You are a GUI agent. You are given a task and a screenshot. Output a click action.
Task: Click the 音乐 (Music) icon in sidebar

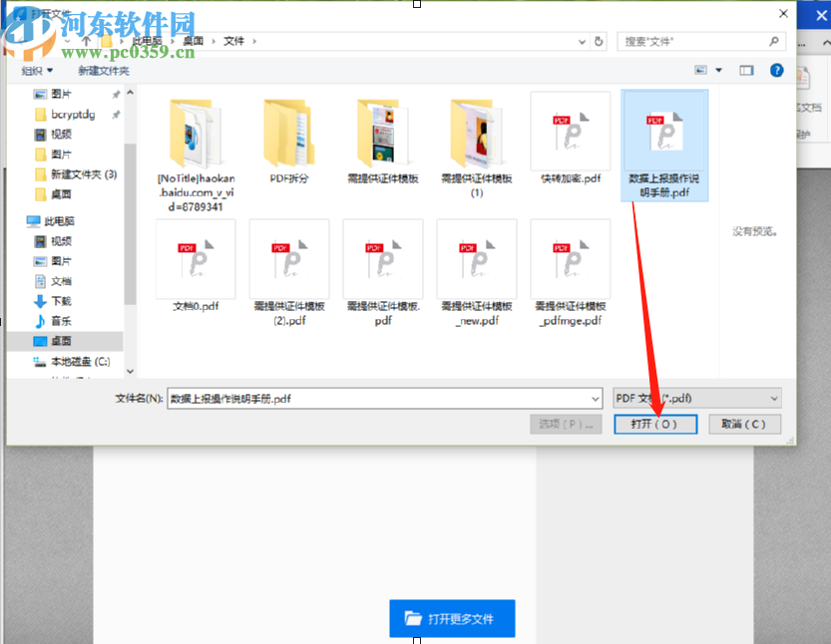tap(40, 322)
